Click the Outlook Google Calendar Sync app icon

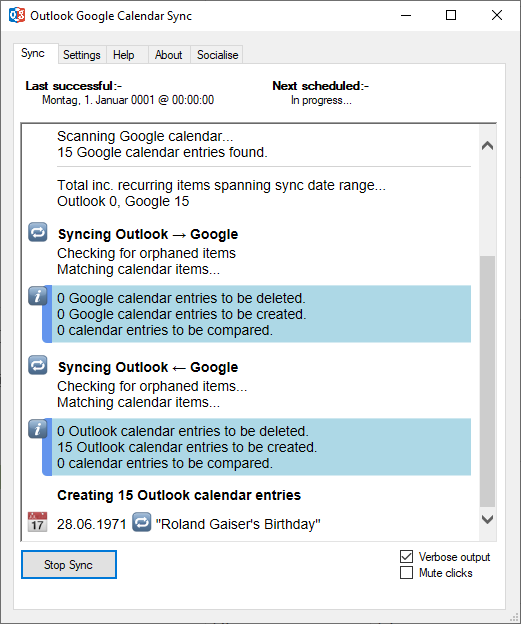(x=17, y=16)
